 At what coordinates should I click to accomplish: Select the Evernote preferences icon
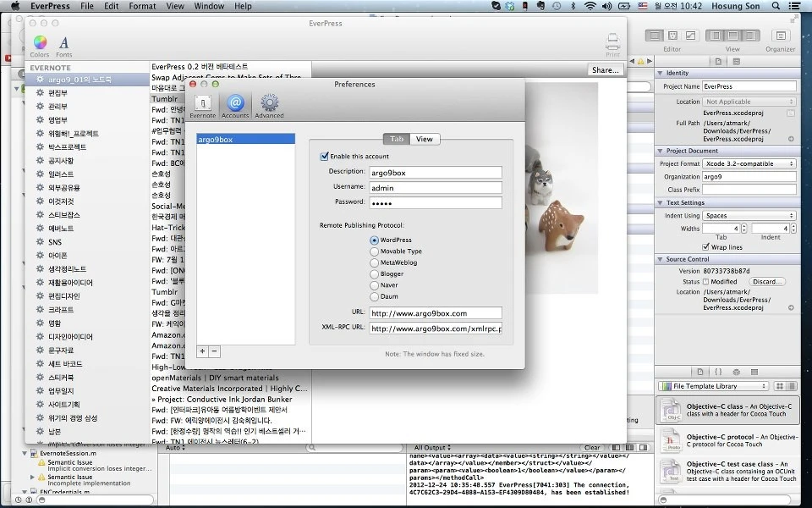(x=202, y=102)
